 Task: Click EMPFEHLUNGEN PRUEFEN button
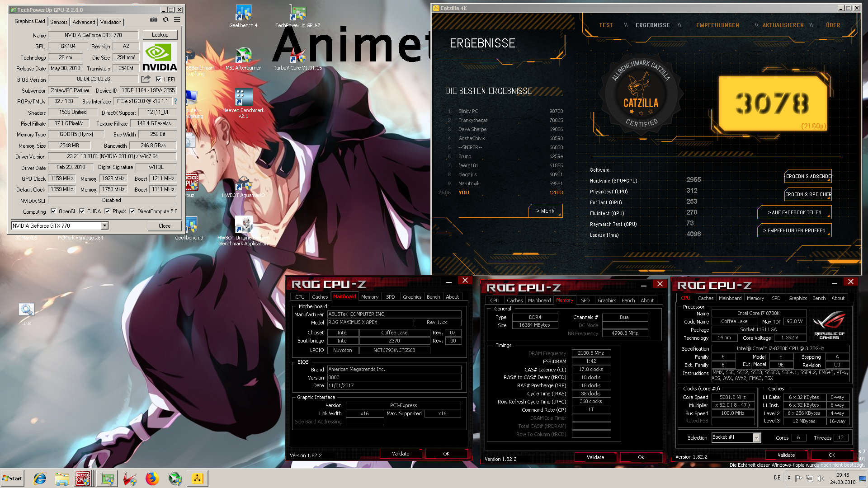tap(794, 230)
